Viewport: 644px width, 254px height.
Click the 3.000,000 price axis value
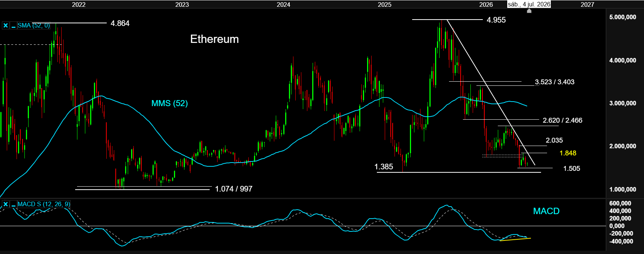[623, 103]
